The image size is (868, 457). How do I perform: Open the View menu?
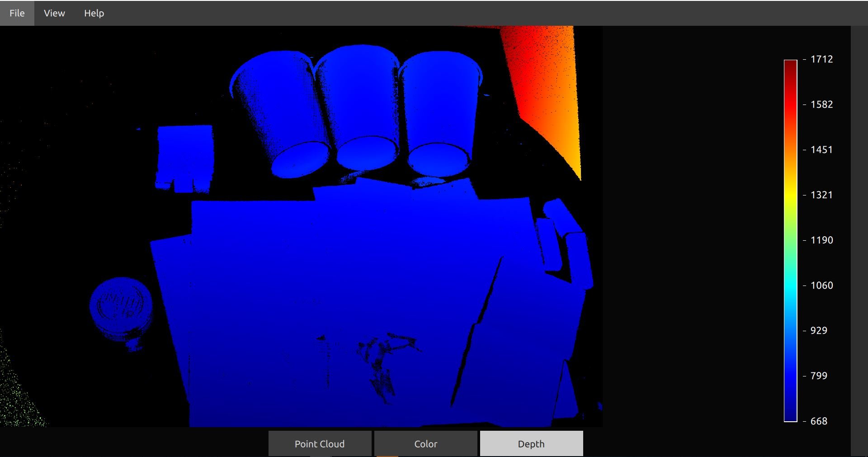coord(54,13)
